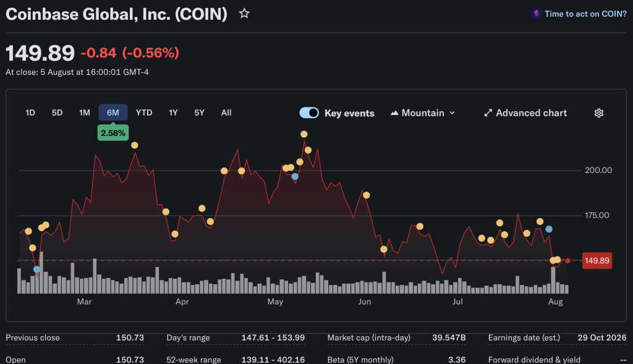Select the 5D time range
Image resolution: width=633 pixels, height=364 pixels.
tap(57, 112)
